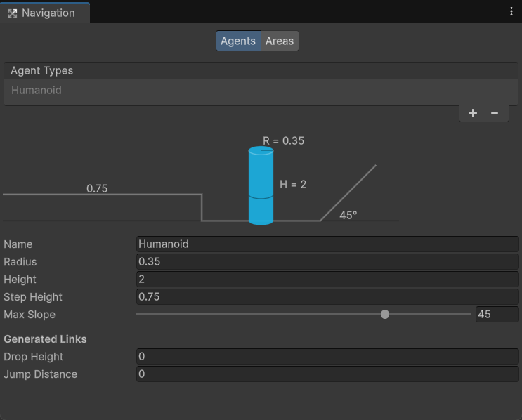Open the Navigation window kebab menu
This screenshot has width=522, height=420.
[x=511, y=12]
